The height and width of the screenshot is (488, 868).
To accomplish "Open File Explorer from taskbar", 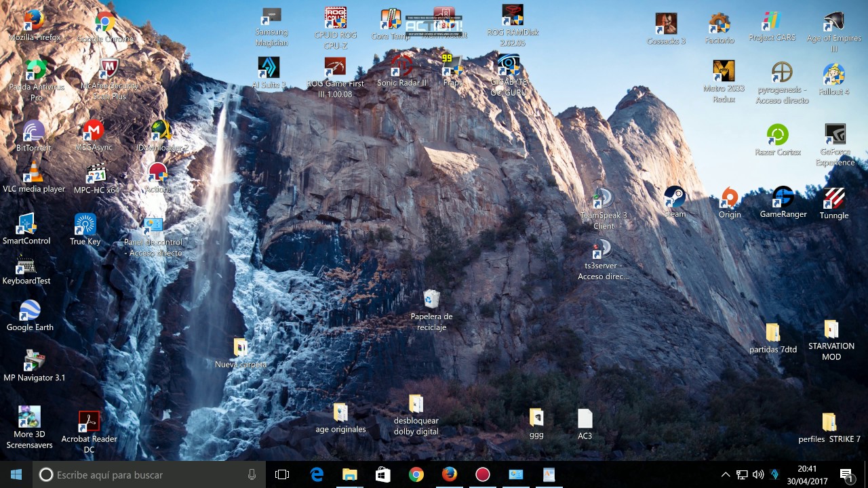I will 350,474.
